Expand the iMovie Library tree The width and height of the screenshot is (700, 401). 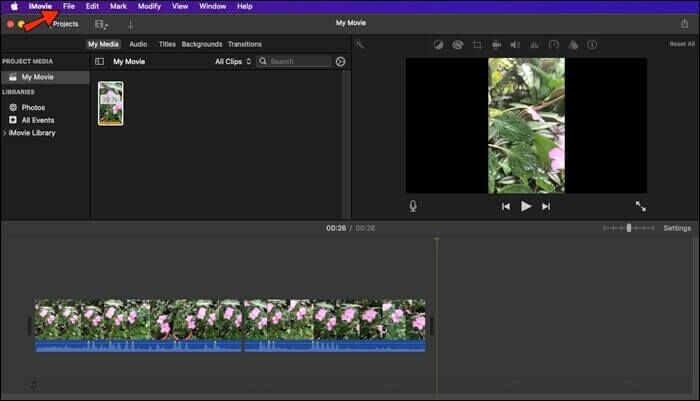tap(4, 133)
